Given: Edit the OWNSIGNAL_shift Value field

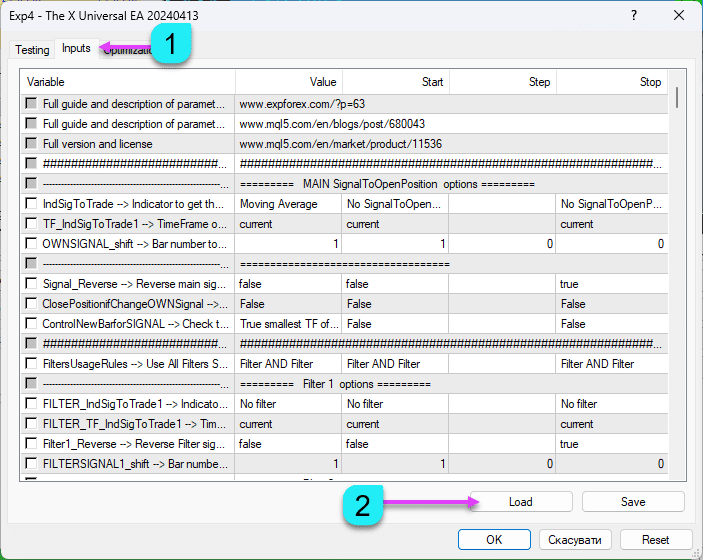Looking at the screenshot, I should pyautogui.click(x=288, y=244).
